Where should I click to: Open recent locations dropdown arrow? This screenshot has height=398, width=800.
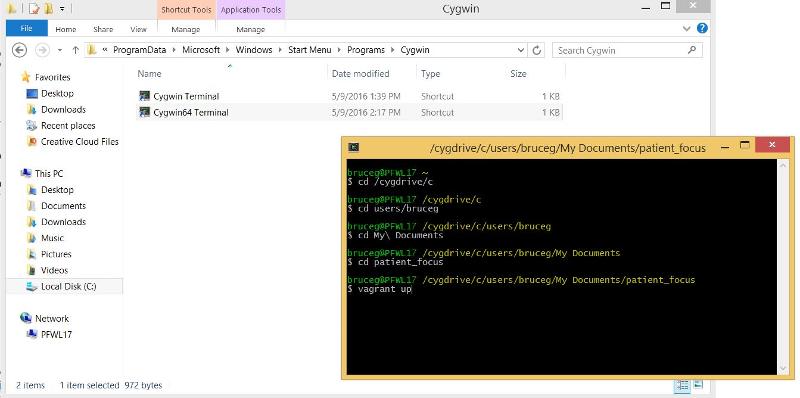click(x=60, y=50)
